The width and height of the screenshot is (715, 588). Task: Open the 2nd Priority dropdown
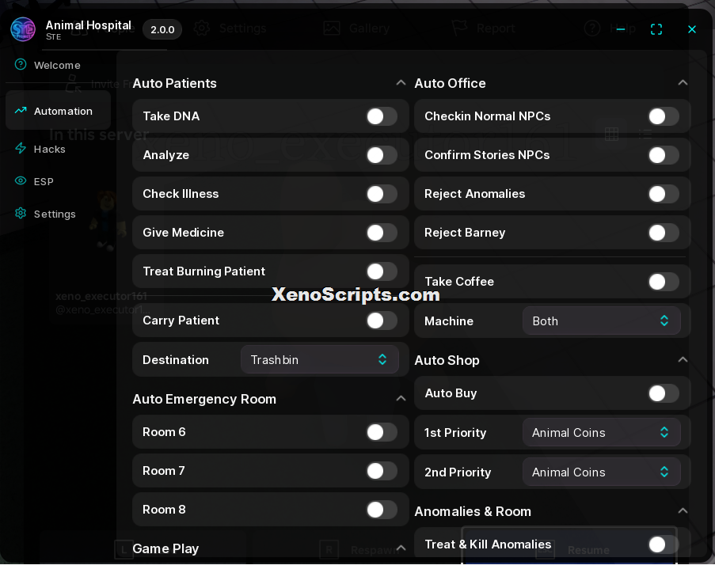coord(602,472)
